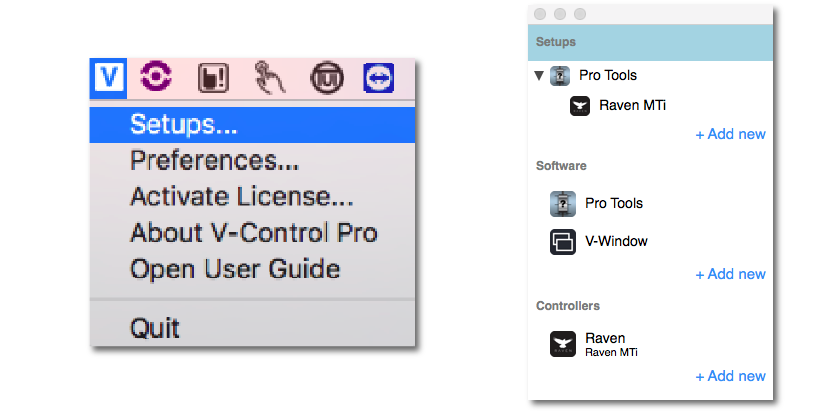Screen dimensions: 831x411
Task: Click the purple circular arrows menu bar icon
Action: [x=158, y=76]
